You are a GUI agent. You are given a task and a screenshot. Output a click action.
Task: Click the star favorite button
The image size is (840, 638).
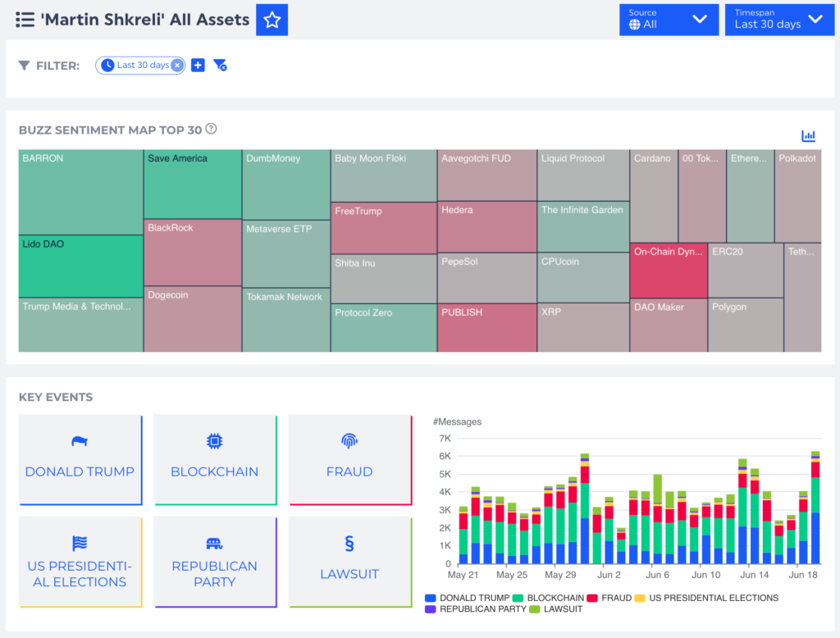click(x=272, y=20)
